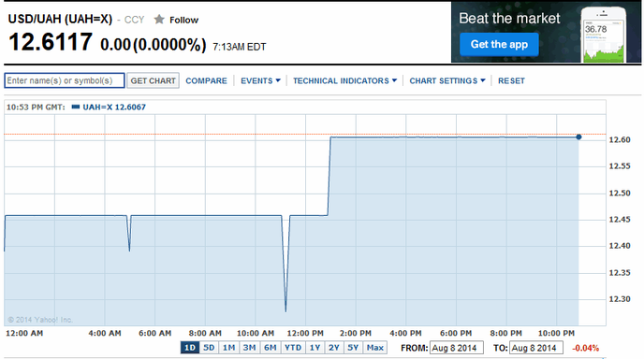
Task: Select the 5Y range option
Action: [353, 348]
